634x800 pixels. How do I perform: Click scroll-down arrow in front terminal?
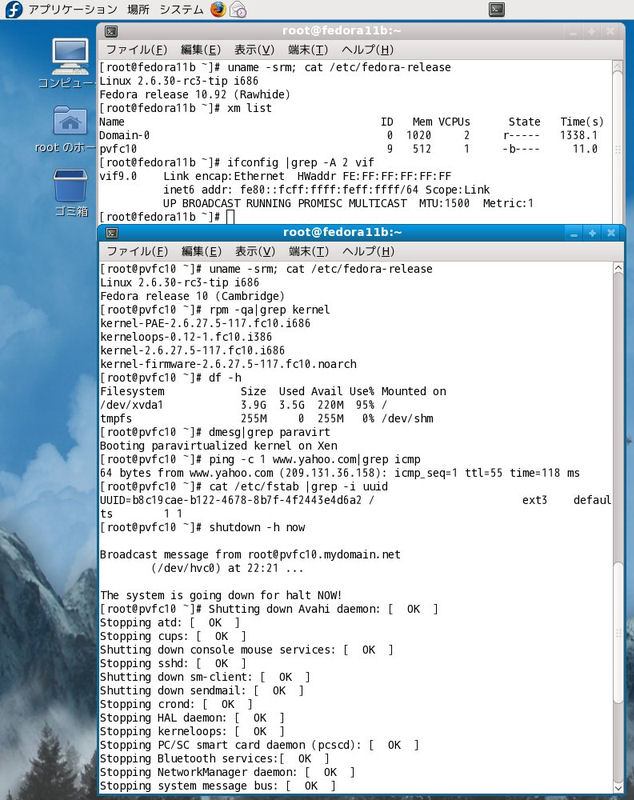pyautogui.click(x=618, y=788)
